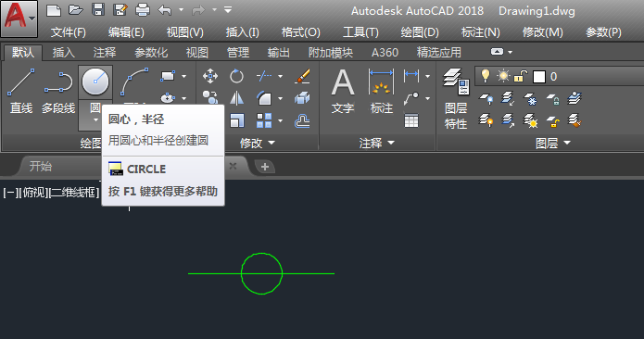This screenshot has width=644, height=339.
Task: Activate the Move tool
Action: pos(210,76)
